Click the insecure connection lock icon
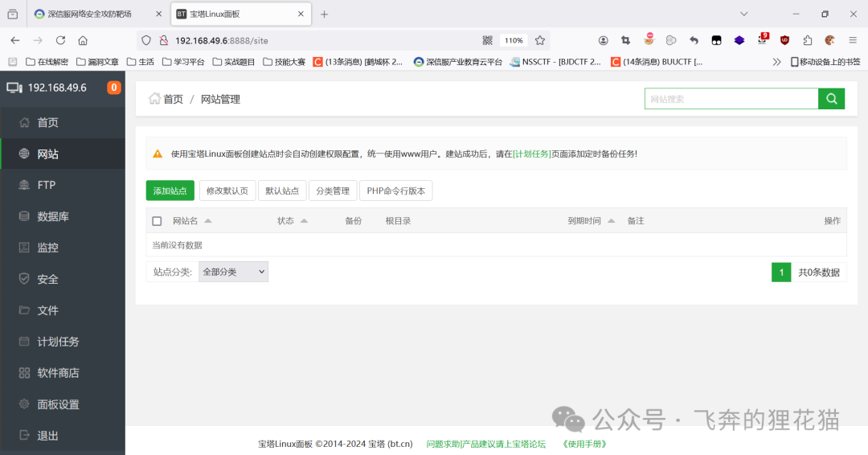The width and height of the screenshot is (868, 455). click(164, 40)
